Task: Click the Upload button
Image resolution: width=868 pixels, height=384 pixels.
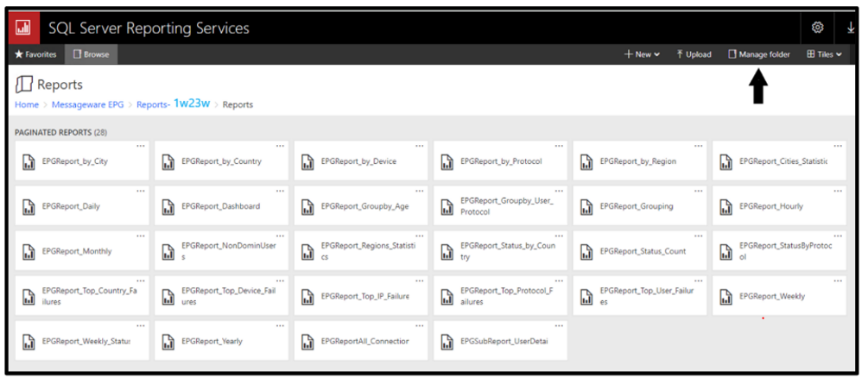Action: [694, 54]
